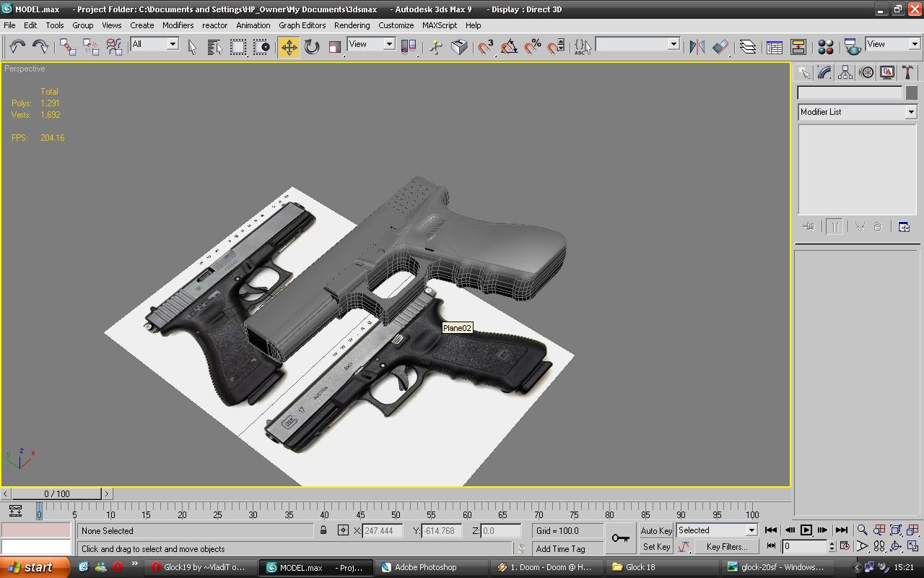Toggle the selection lock padlock
This screenshot has width=924, height=578.
click(323, 531)
